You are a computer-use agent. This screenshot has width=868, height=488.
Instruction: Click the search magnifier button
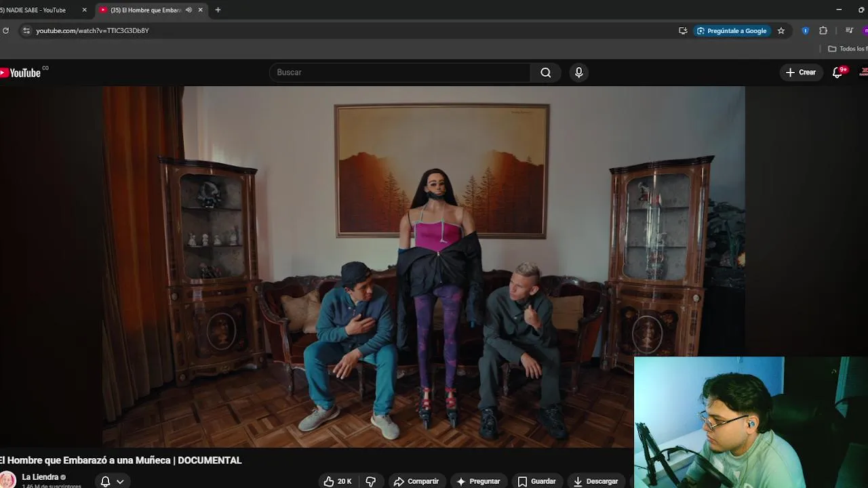pos(546,73)
